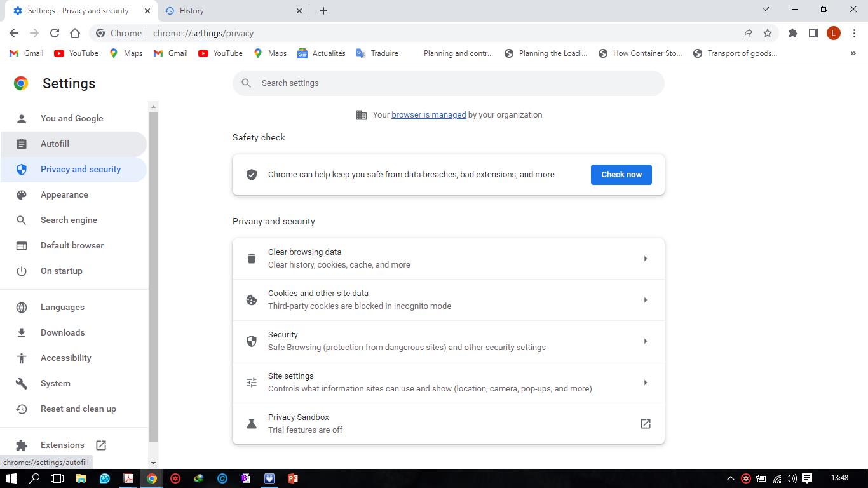The width and height of the screenshot is (868, 488).
Task: Select Appearance in the settings sidebar
Action: pos(64,194)
